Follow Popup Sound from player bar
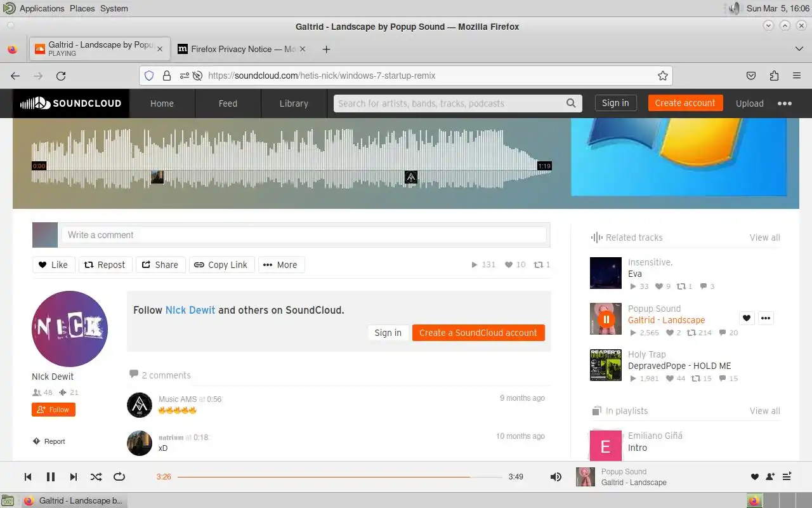The image size is (812, 508). tap(770, 477)
